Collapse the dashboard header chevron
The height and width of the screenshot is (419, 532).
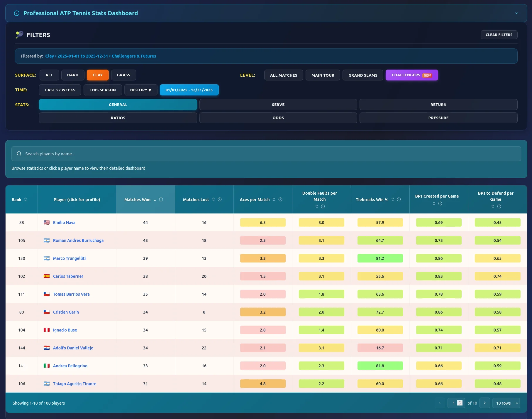point(516,13)
